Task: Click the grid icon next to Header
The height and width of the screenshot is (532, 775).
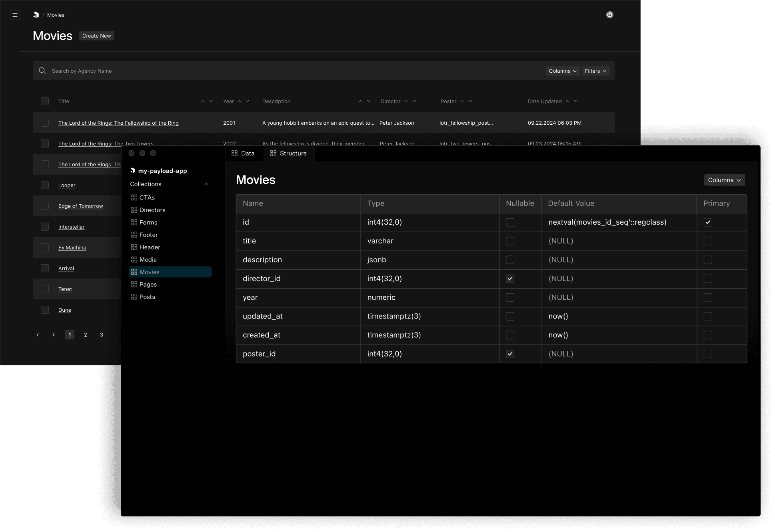Action: [134, 247]
